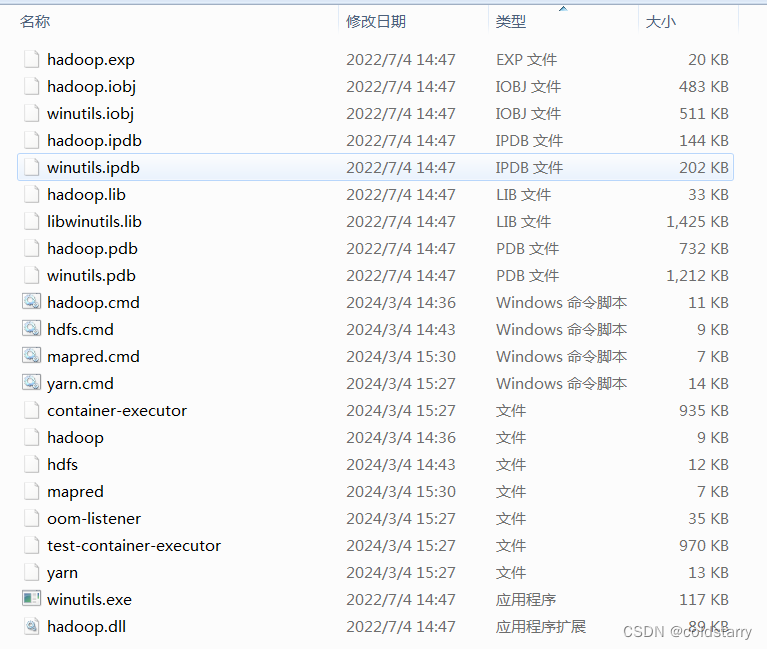
Task: Select the file name hadoop.lib
Action: coord(87,195)
